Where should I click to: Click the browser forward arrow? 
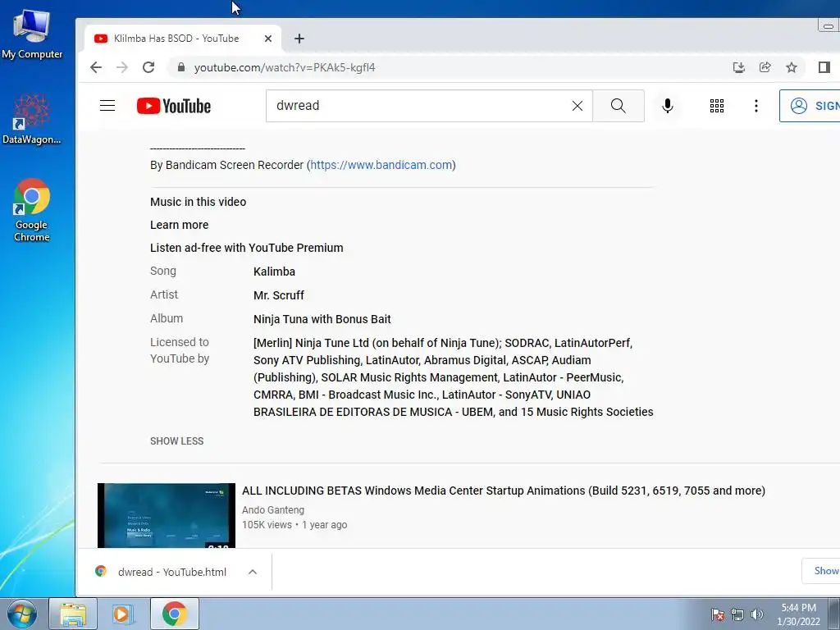[122, 67]
